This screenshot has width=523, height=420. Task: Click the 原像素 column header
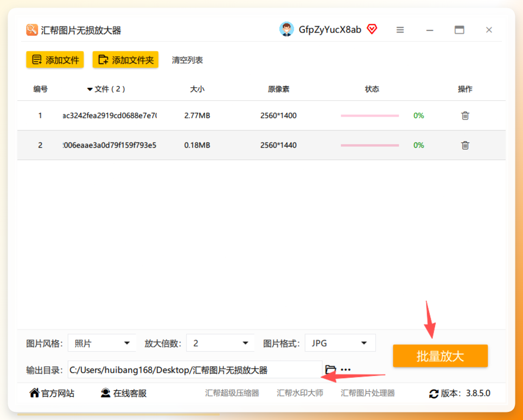(278, 89)
